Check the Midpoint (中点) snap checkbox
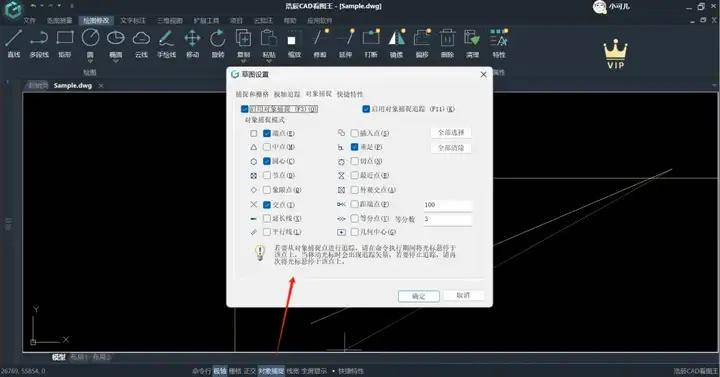Viewport: 720px width, 377px height. tap(267, 147)
